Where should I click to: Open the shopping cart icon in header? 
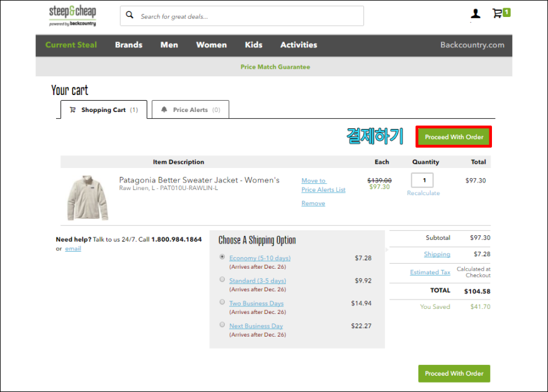click(496, 13)
